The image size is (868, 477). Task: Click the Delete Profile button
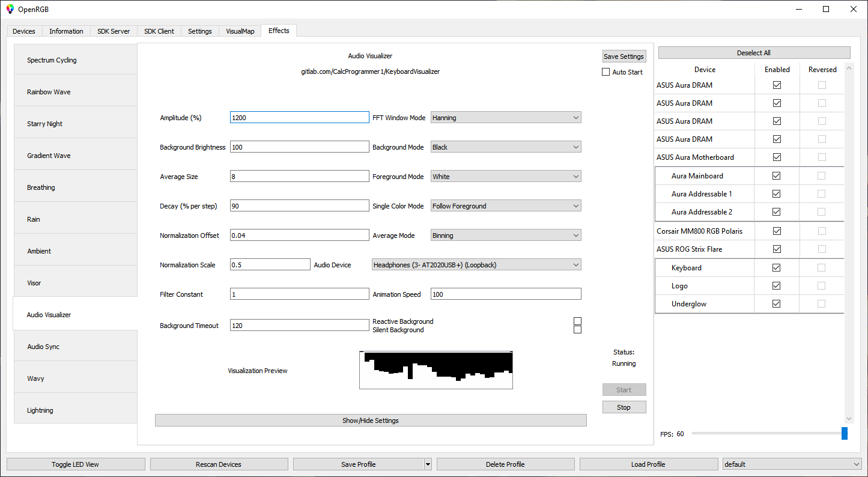pos(505,464)
